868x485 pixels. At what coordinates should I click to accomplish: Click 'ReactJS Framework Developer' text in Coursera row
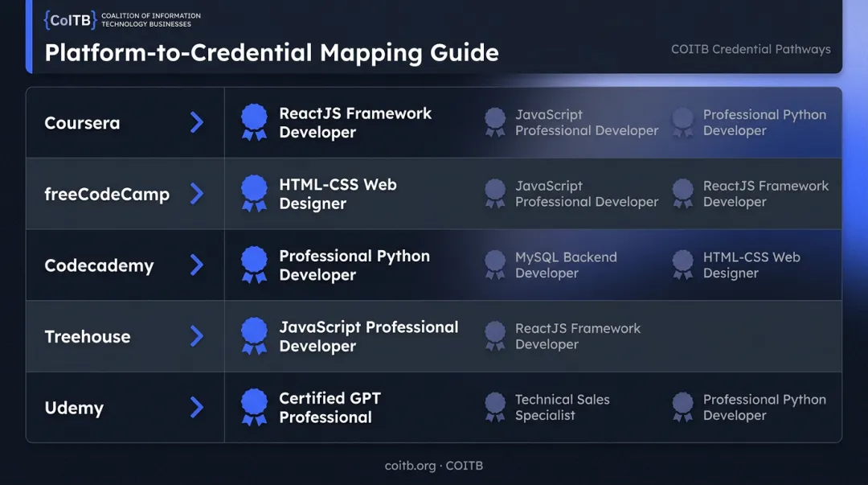[x=355, y=122]
